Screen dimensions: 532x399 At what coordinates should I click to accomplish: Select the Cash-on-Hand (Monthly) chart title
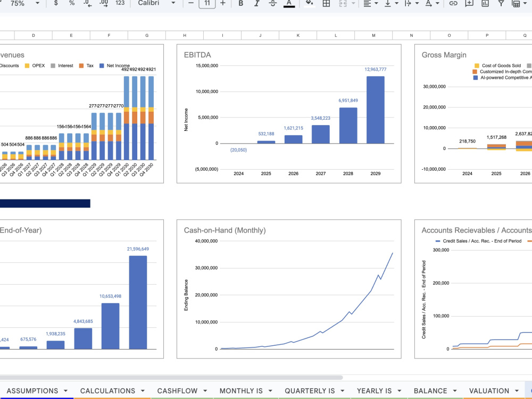click(x=225, y=230)
